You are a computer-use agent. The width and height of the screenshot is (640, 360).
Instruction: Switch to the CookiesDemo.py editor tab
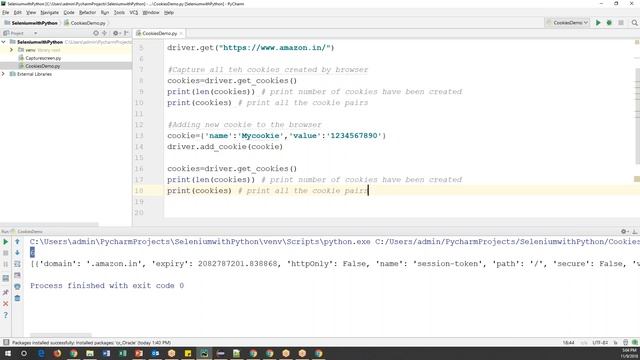(160, 33)
